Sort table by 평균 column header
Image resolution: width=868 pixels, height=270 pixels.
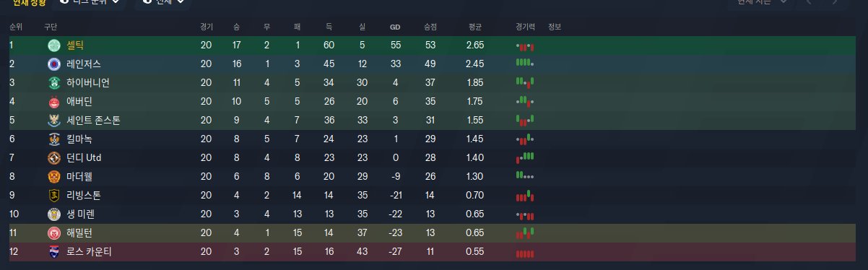(474, 27)
